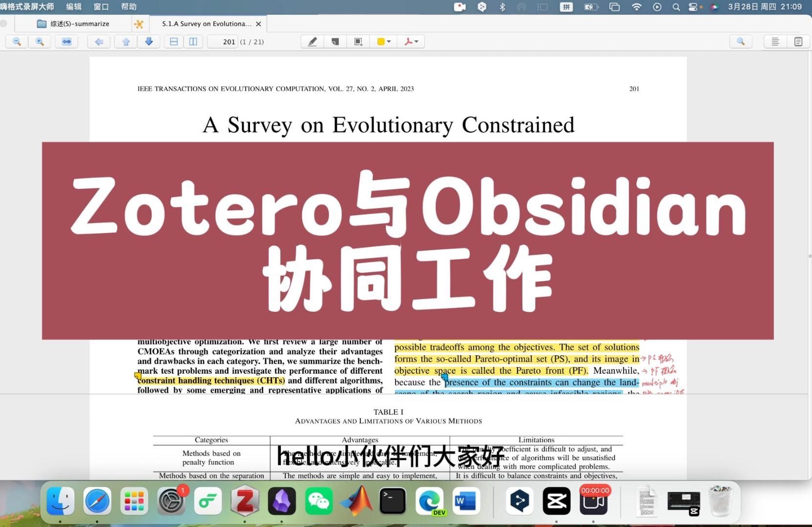This screenshot has width=812, height=527.
Task: Open the Trash in the Dock
Action: point(721,501)
